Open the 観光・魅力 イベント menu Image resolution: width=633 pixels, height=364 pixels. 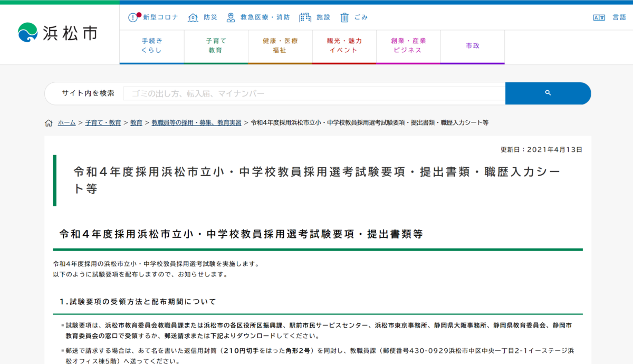click(x=344, y=46)
